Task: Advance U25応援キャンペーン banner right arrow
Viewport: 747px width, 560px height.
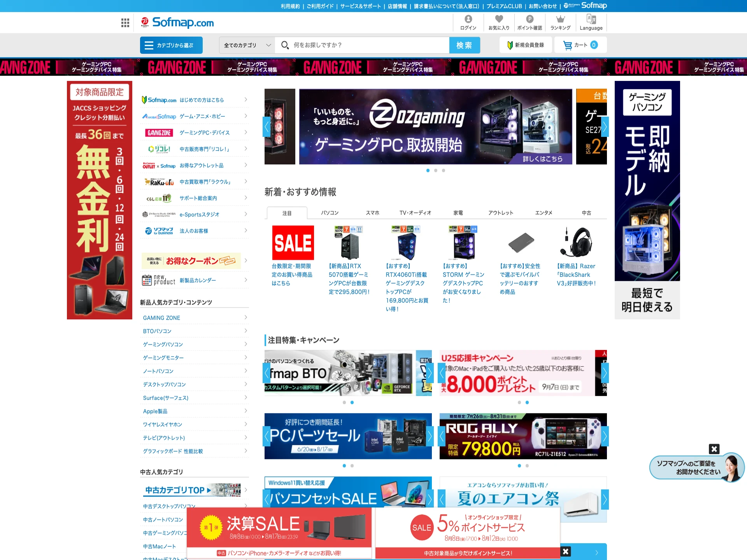Action: (605, 373)
